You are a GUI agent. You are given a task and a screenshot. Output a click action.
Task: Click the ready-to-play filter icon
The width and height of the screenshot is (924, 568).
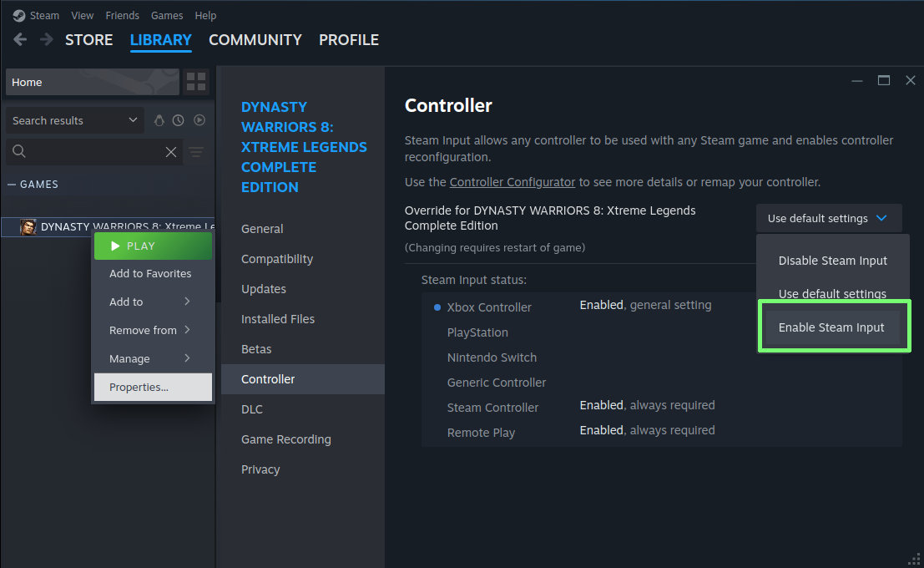pos(199,120)
